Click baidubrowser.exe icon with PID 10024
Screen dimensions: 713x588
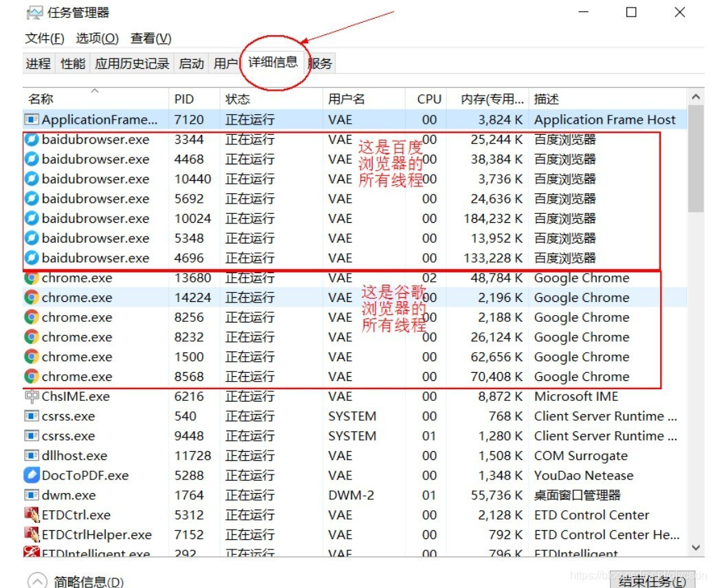pos(32,218)
